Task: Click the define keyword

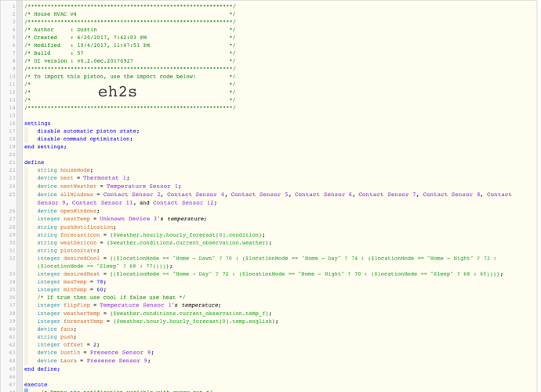Action: [34, 162]
